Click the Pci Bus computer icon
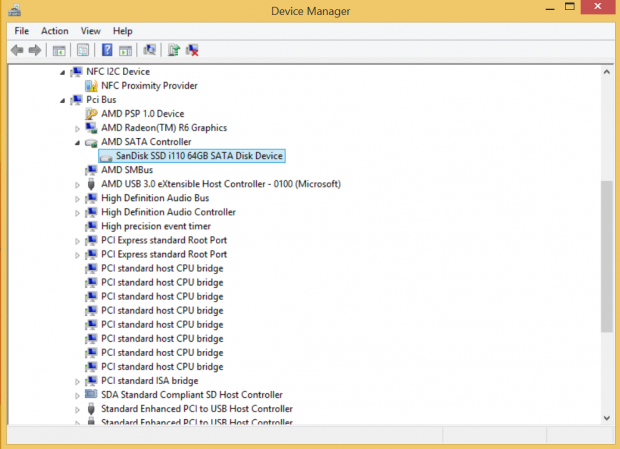Image resolution: width=620 pixels, height=449 pixels. pyautogui.click(x=76, y=100)
